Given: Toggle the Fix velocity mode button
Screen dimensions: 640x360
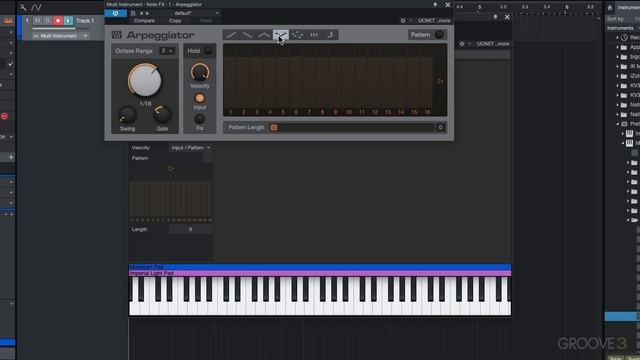Looking at the screenshot, I should [x=200, y=119].
